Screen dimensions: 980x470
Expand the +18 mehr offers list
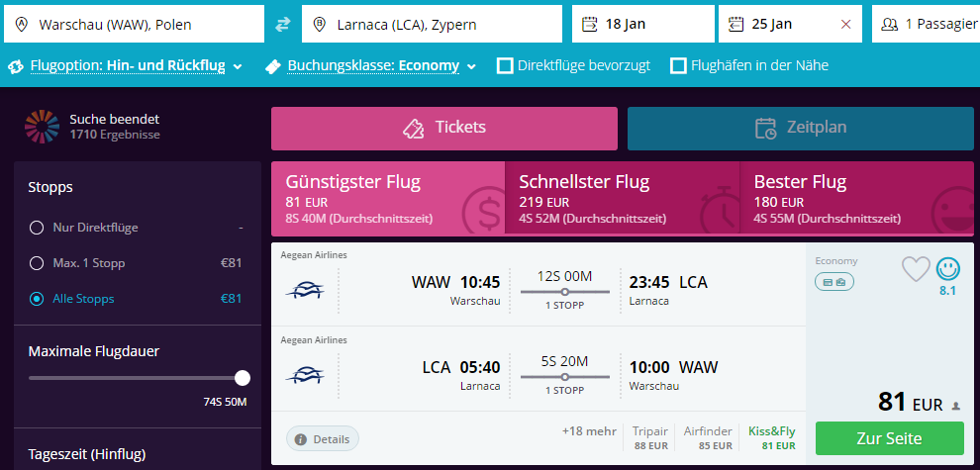(x=589, y=430)
